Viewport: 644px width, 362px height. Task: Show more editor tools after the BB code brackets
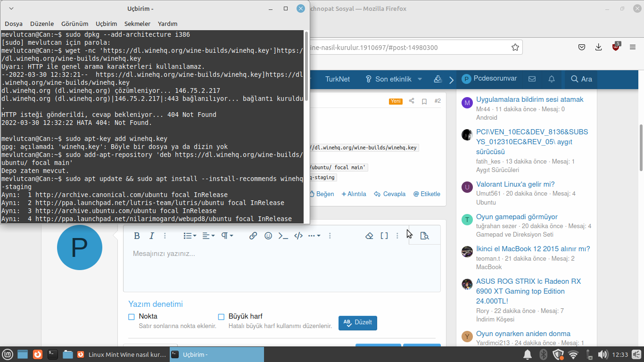click(x=397, y=236)
